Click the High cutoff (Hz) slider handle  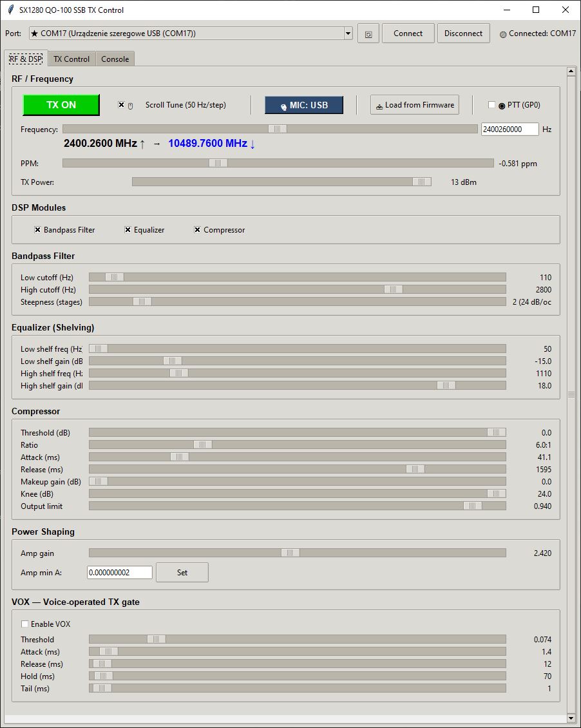(x=394, y=289)
